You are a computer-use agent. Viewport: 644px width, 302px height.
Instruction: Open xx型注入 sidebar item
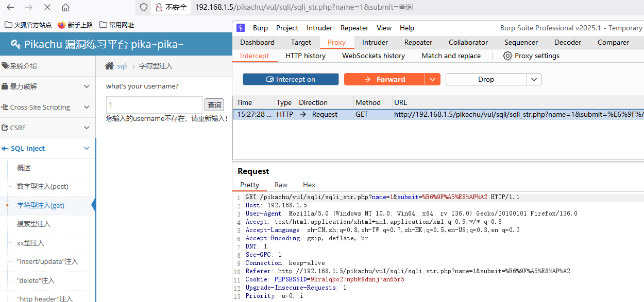(x=30, y=243)
